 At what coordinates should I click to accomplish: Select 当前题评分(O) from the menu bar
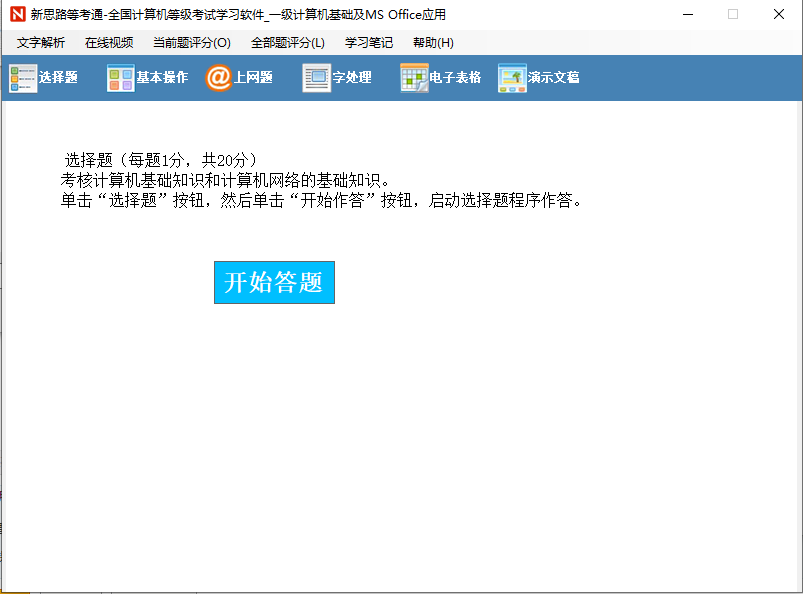pos(191,43)
